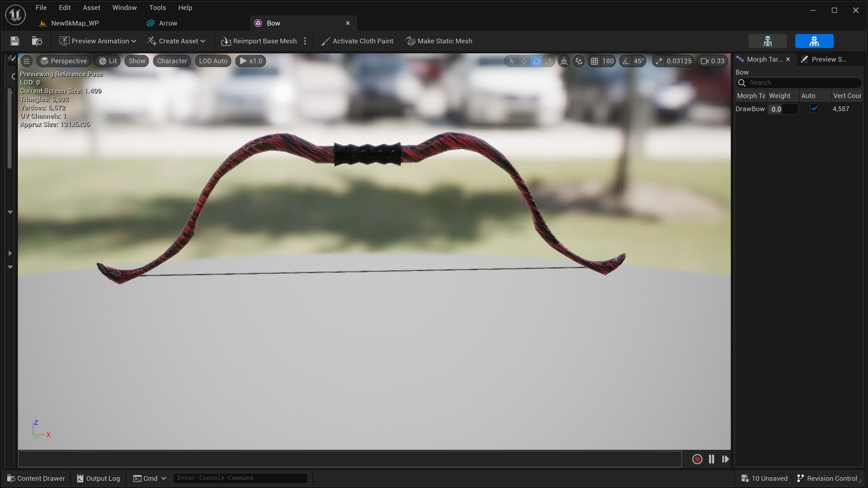Viewport: 868px width, 488px height.
Task: Open the Content Drawer
Action: point(36,478)
